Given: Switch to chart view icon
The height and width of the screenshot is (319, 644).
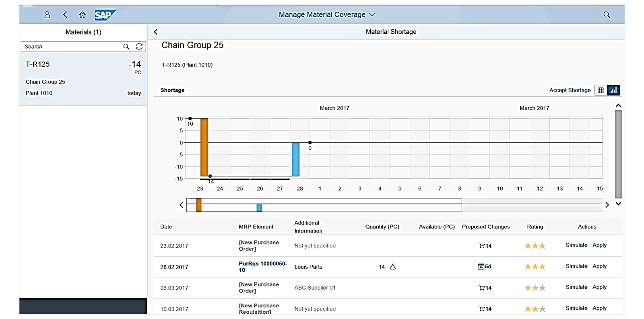Looking at the screenshot, I should click(613, 90).
